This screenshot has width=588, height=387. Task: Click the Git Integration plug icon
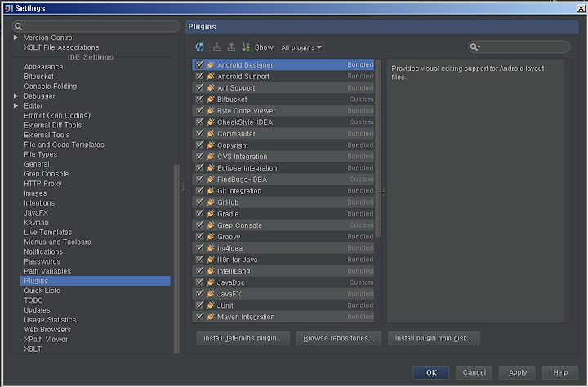[x=211, y=191]
